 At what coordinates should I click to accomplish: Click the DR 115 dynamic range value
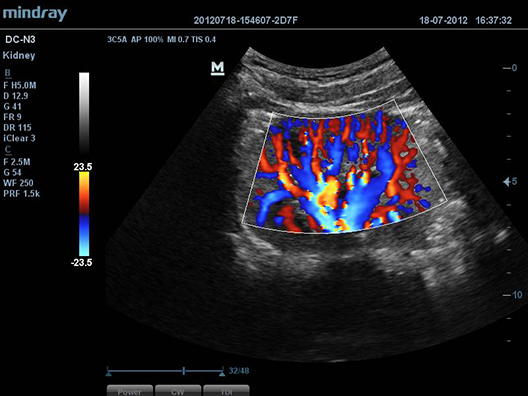pyautogui.click(x=18, y=128)
